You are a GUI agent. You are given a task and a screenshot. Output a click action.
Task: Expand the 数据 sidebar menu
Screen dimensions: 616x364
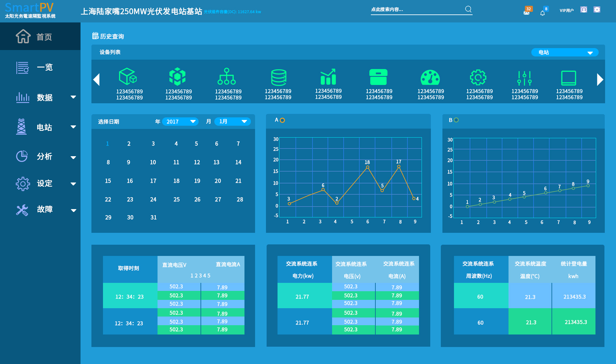point(45,97)
